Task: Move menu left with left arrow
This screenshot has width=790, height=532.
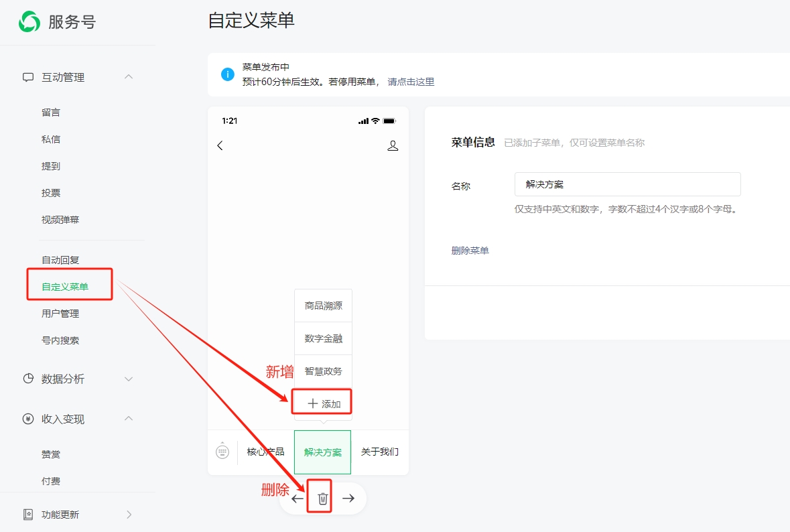Action: click(x=298, y=498)
